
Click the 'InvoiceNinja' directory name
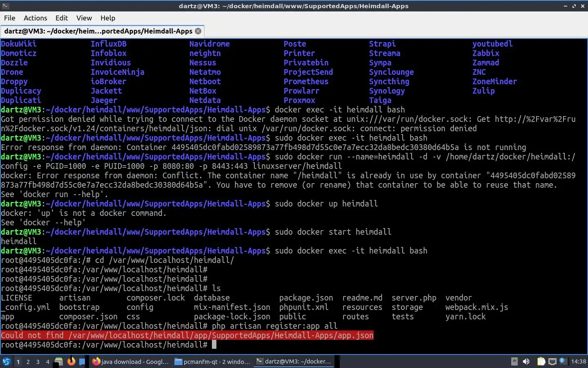point(118,72)
